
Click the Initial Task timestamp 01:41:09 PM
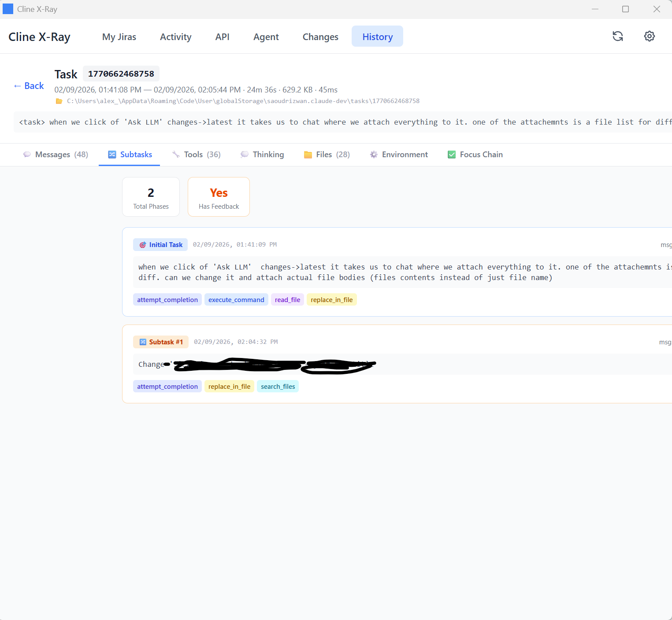pos(235,244)
